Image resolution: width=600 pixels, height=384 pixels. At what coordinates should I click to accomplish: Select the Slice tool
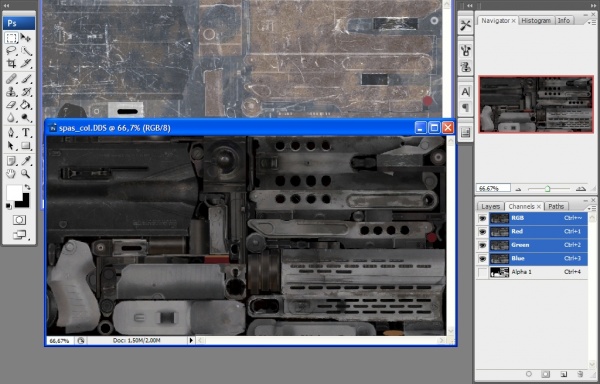pos(26,63)
